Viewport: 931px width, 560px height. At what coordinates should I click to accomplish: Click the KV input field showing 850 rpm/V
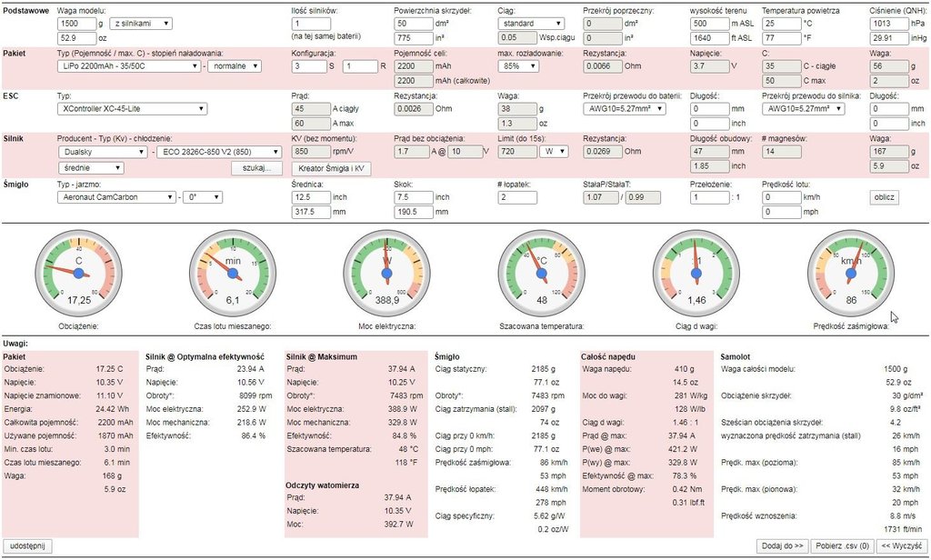pyautogui.click(x=309, y=153)
